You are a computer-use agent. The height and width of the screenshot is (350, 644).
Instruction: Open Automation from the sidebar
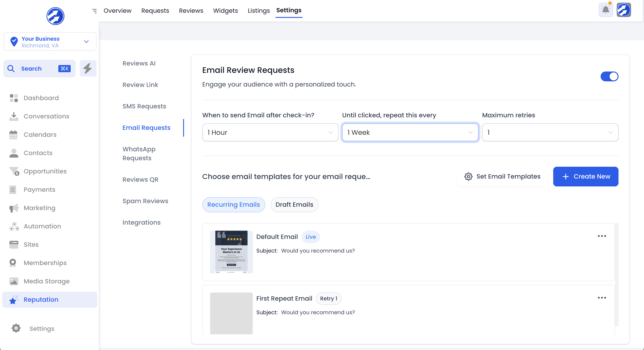click(42, 226)
